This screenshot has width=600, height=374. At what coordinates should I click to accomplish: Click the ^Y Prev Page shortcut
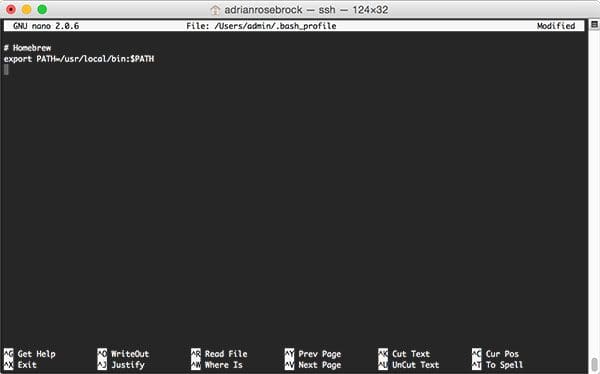313,354
